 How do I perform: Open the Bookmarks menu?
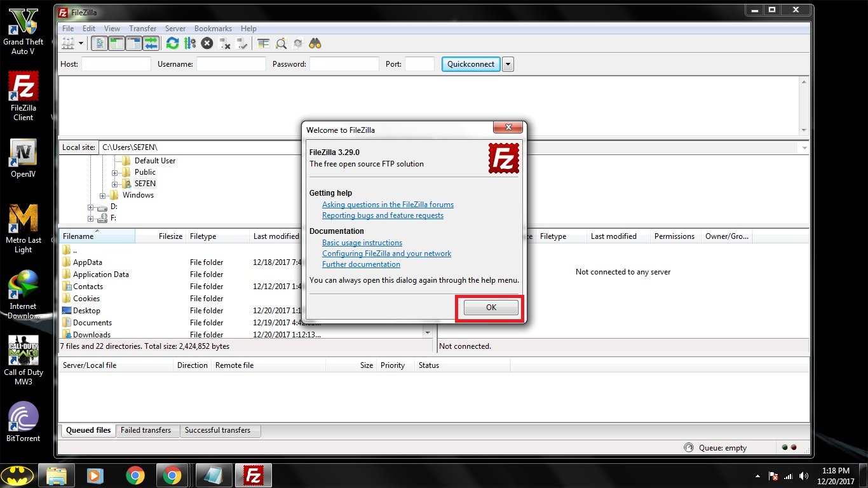pyautogui.click(x=213, y=29)
